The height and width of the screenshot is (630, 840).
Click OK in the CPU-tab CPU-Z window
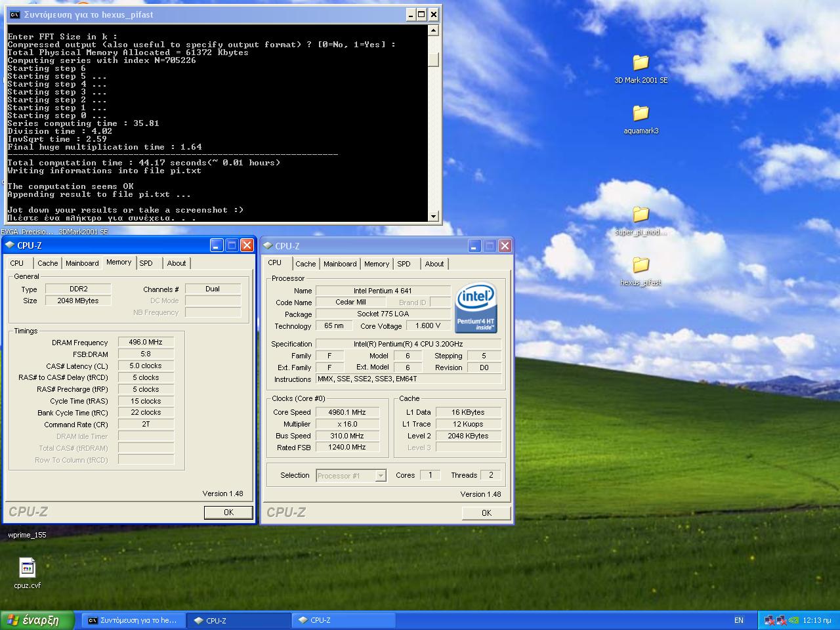pos(486,513)
